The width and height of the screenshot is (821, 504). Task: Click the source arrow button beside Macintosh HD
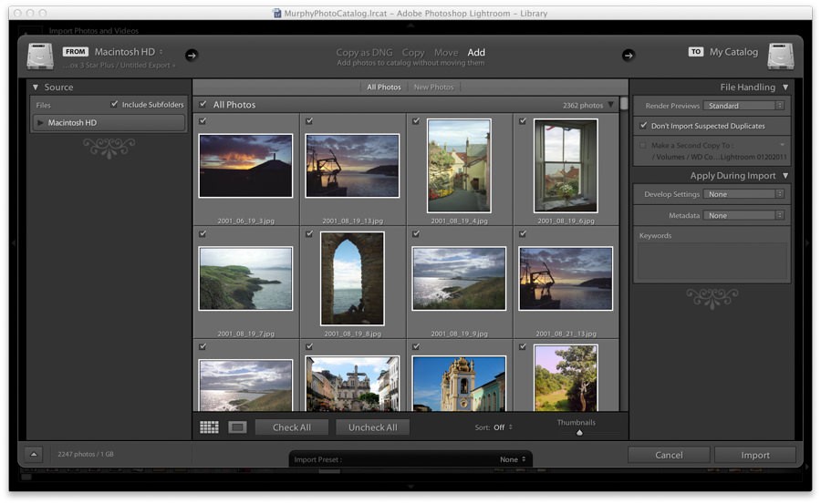(192, 55)
